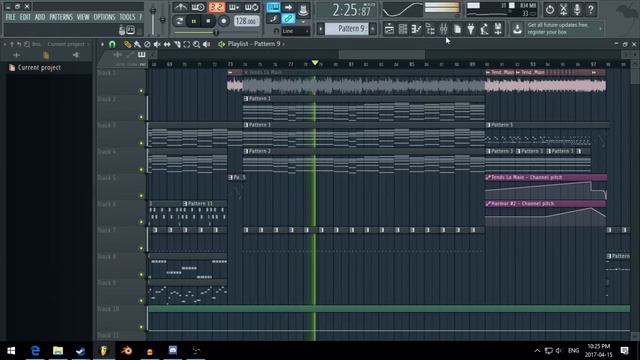The width and height of the screenshot is (640, 360).
Task: Click plus button beside Pattern 9
Action: tap(373, 29)
